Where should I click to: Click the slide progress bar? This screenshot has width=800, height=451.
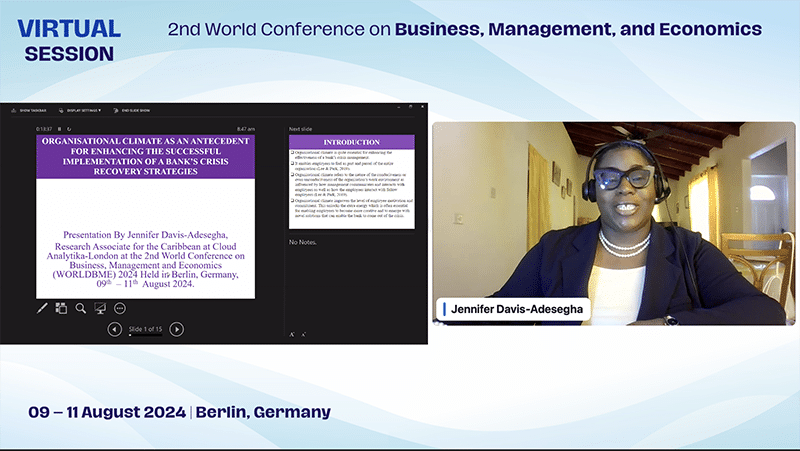click(145, 337)
